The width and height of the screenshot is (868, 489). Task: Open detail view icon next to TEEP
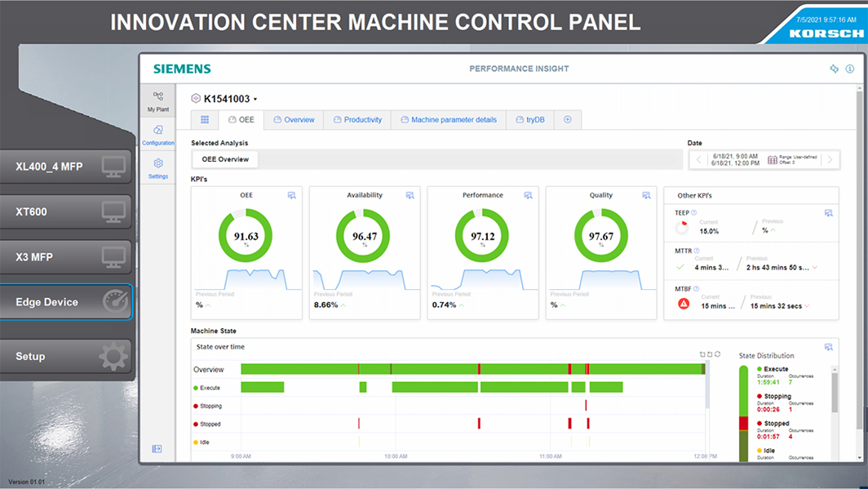coord(829,213)
